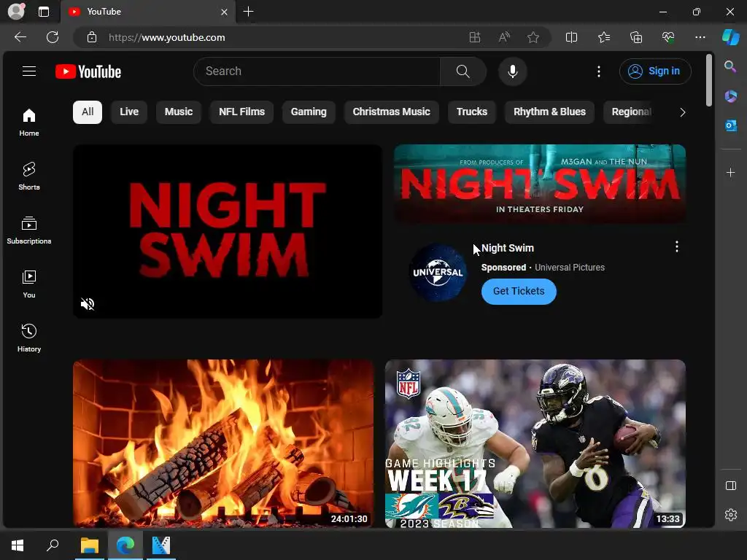
Task: Open the browser profile avatar
Action: click(16, 12)
